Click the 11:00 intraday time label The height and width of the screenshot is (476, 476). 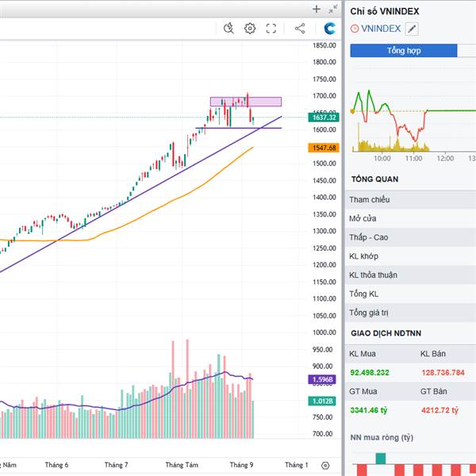pos(413,159)
